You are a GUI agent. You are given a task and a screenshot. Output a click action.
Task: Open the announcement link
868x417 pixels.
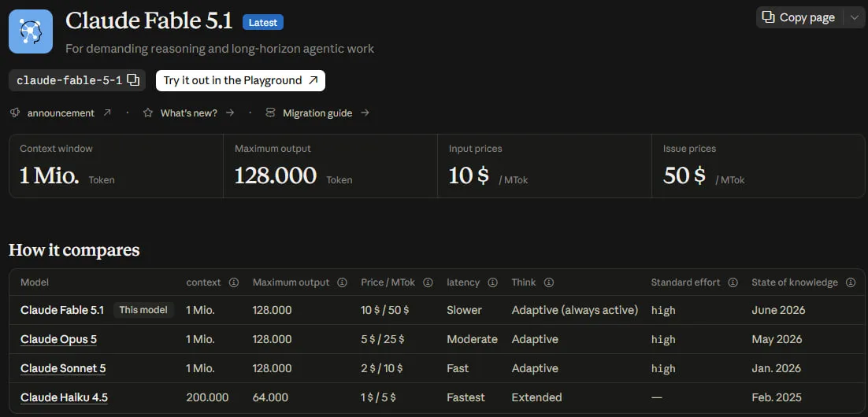[x=61, y=113]
